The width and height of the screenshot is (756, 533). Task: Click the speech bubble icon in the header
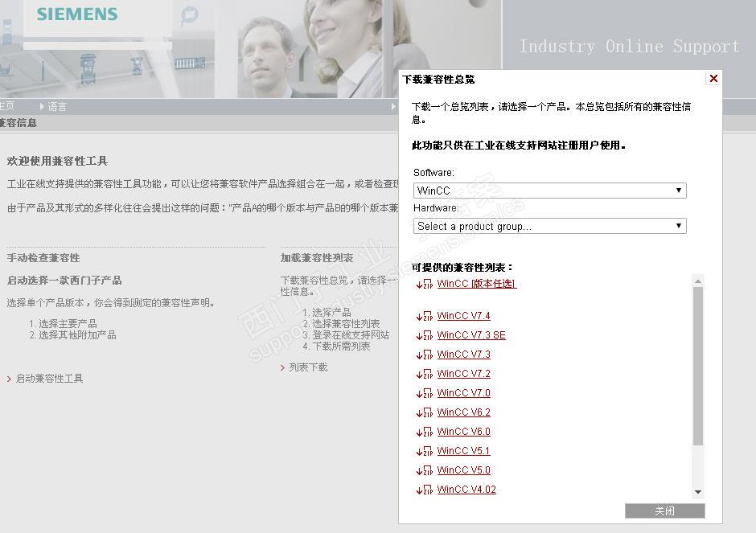(189, 15)
